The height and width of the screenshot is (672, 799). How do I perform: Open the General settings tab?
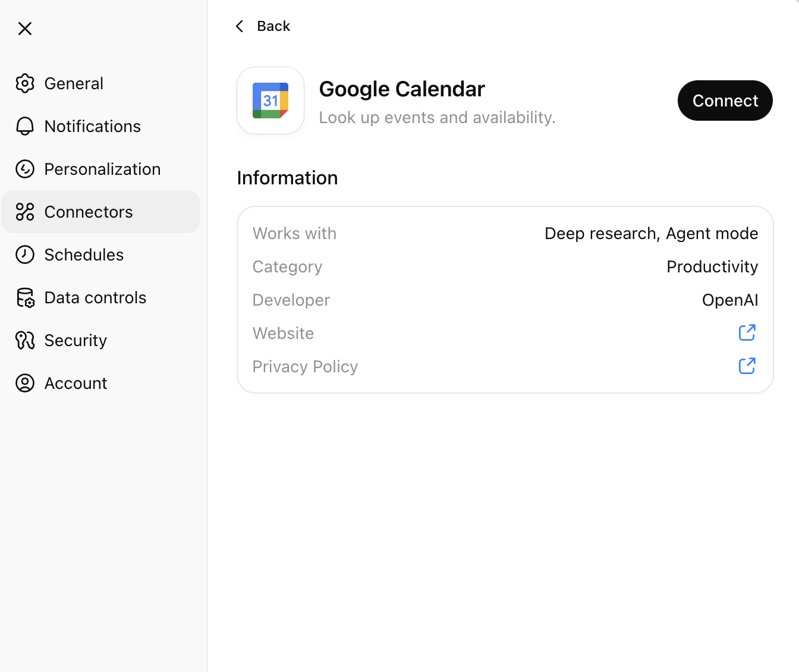[74, 83]
